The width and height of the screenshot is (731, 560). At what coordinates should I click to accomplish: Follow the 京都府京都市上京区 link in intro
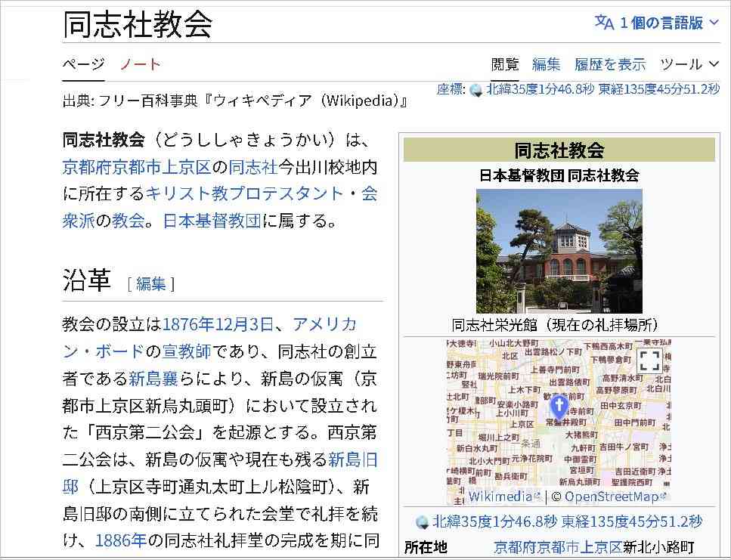pyautogui.click(x=137, y=167)
